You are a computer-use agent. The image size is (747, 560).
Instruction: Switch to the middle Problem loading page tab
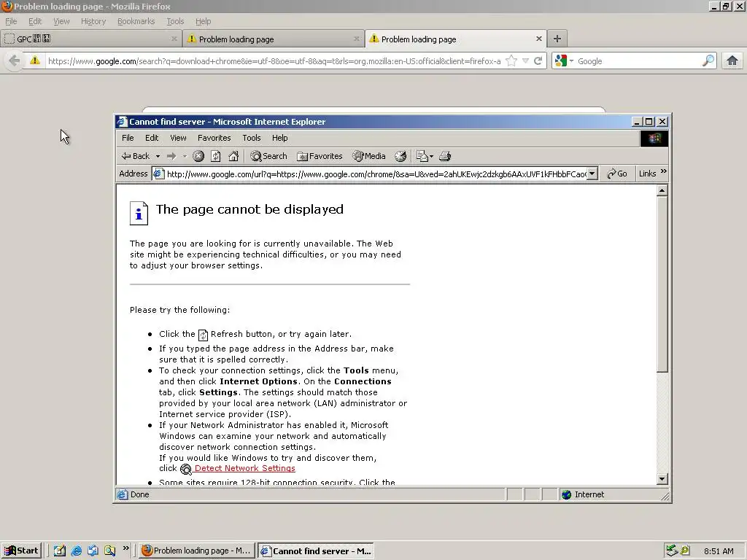tap(273, 39)
